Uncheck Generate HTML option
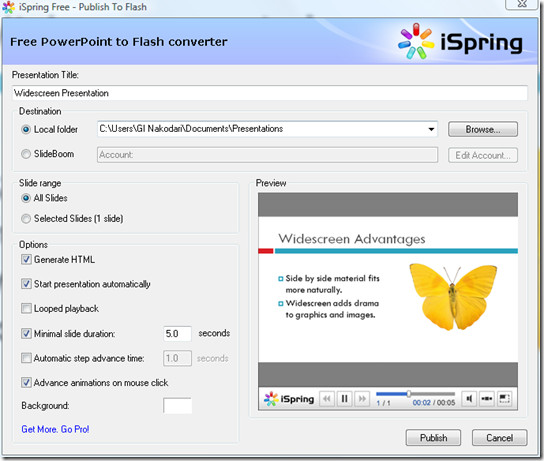544x461 pixels. point(26,259)
